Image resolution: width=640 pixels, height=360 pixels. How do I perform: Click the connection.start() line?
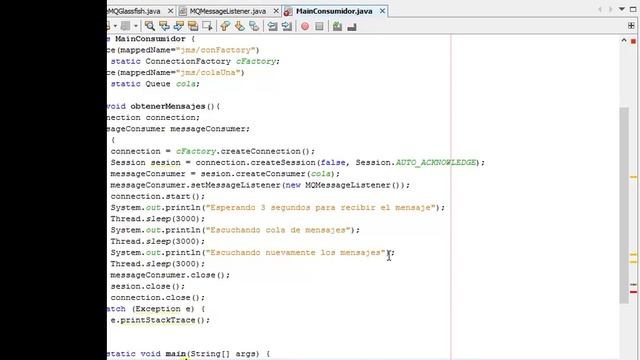pyautogui.click(x=158, y=196)
